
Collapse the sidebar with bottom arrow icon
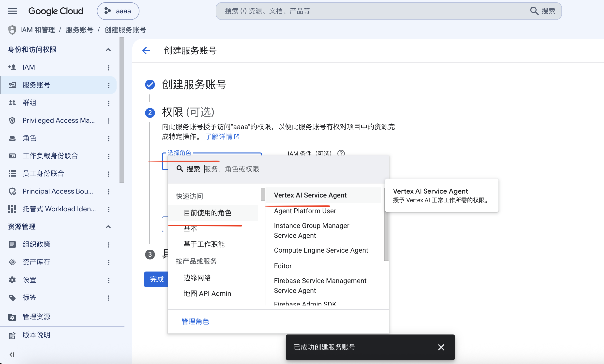click(x=12, y=354)
